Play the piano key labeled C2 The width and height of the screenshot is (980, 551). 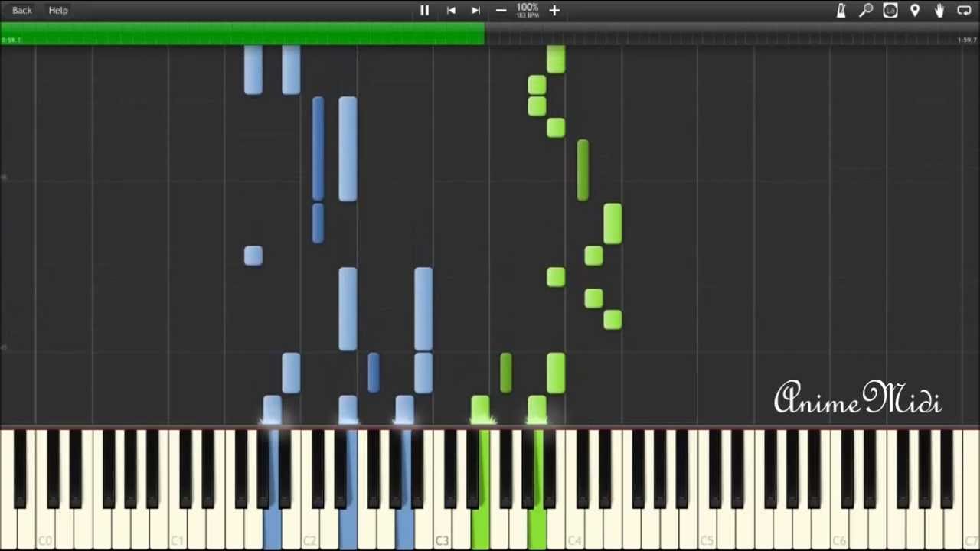click(x=309, y=490)
